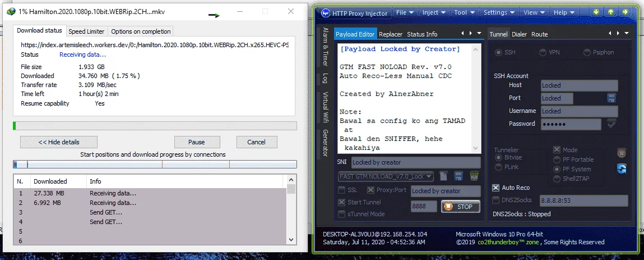The width and height of the screenshot is (644, 260).
Task: Open the Alarm & Timer side panel
Action: (x=325, y=47)
